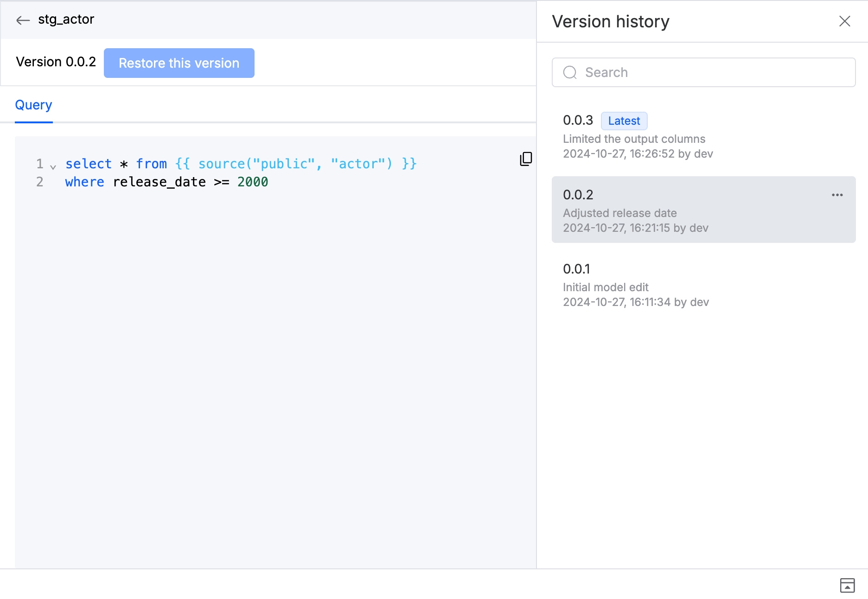
Task: Close the Version history panel
Action: click(x=844, y=21)
